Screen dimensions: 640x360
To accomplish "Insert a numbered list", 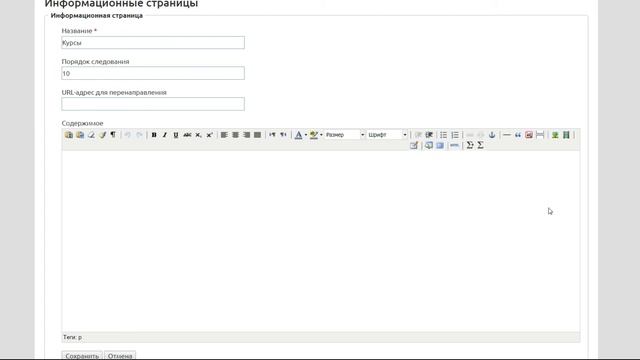I will (455, 135).
